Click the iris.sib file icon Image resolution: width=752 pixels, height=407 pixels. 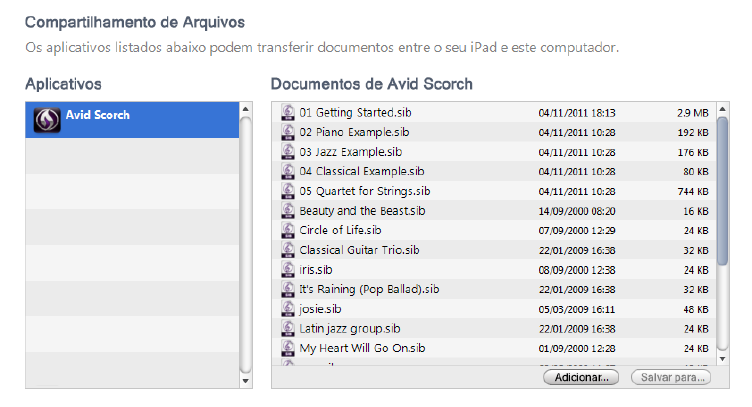pos(288,270)
